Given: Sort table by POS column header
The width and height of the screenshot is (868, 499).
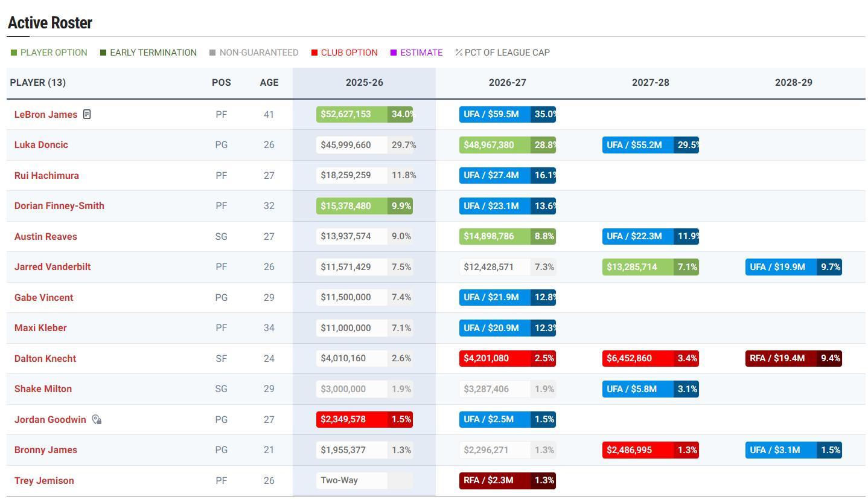Looking at the screenshot, I should coord(221,83).
